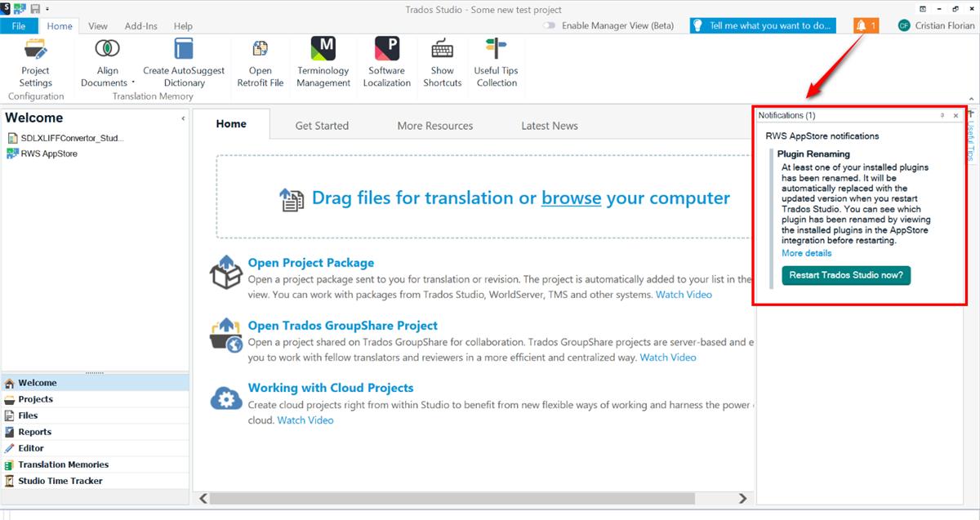Click the horizontal scrollbar right arrow
The image size is (980, 520).
pos(742,498)
